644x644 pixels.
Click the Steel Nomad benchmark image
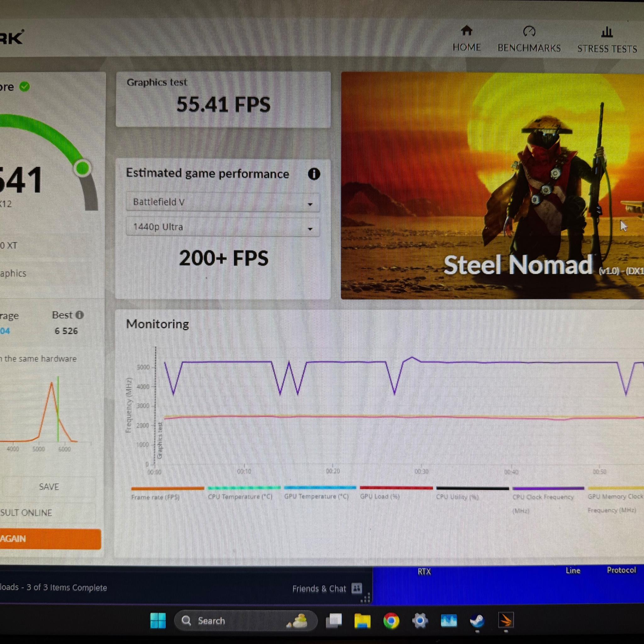coord(492,185)
